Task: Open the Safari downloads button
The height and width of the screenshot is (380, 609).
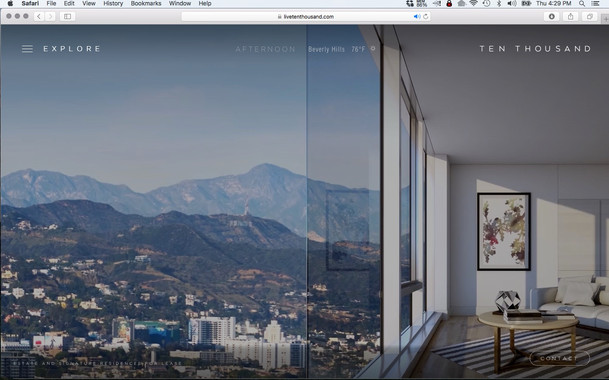Action: click(x=552, y=16)
